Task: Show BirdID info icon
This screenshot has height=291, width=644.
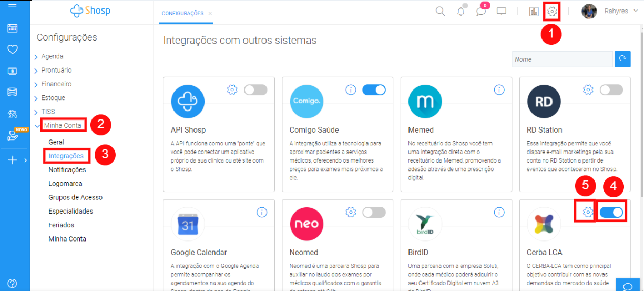Action: 499,212
